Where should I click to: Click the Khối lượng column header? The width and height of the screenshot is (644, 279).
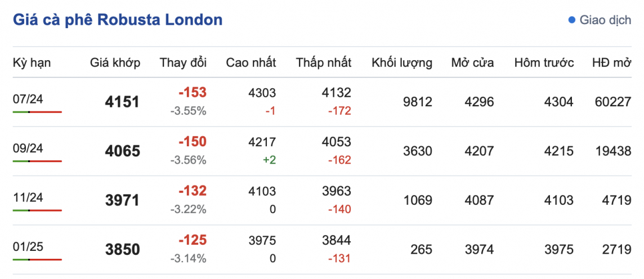pos(402,62)
